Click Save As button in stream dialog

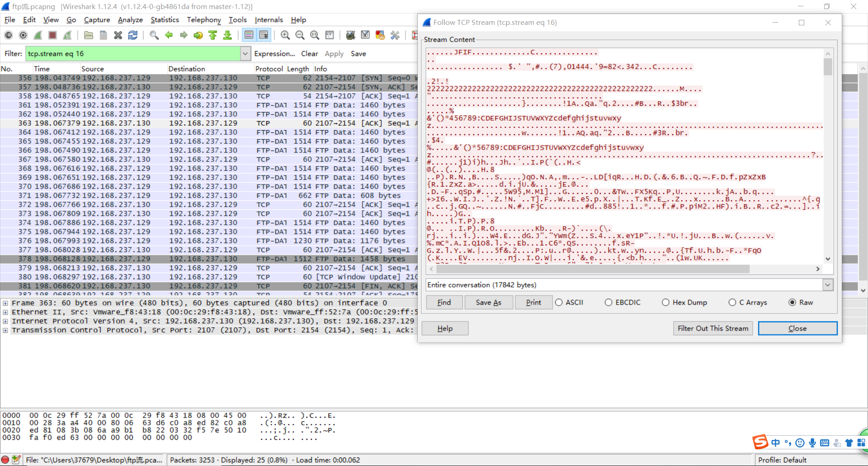coord(489,302)
